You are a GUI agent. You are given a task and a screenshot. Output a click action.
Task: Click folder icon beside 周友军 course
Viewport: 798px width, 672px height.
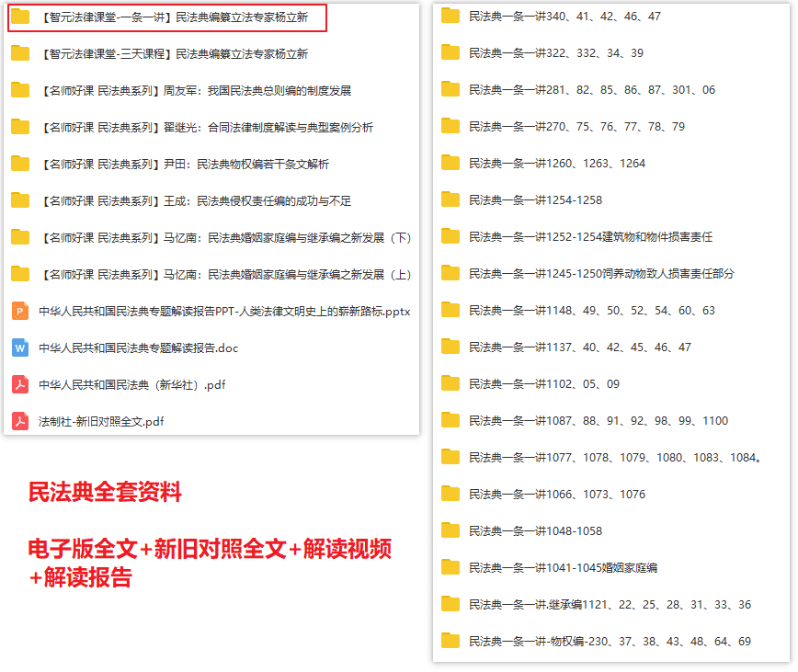click(x=20, y=90)
